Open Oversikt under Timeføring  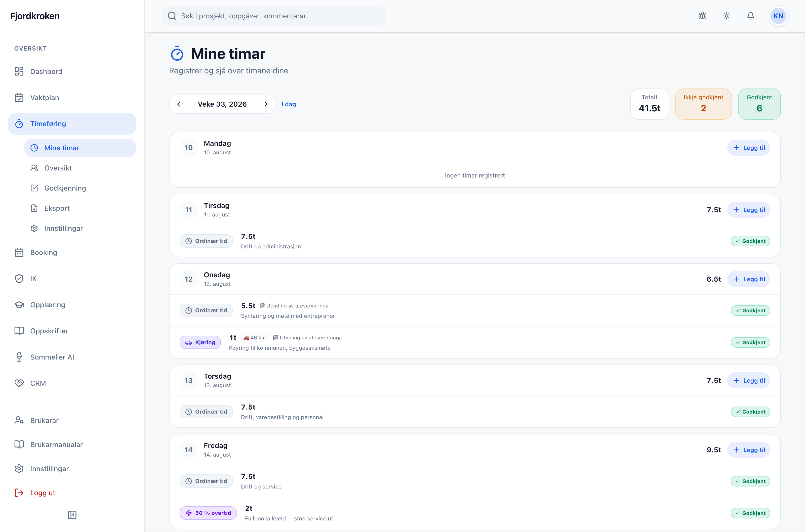tap(80, 168)
